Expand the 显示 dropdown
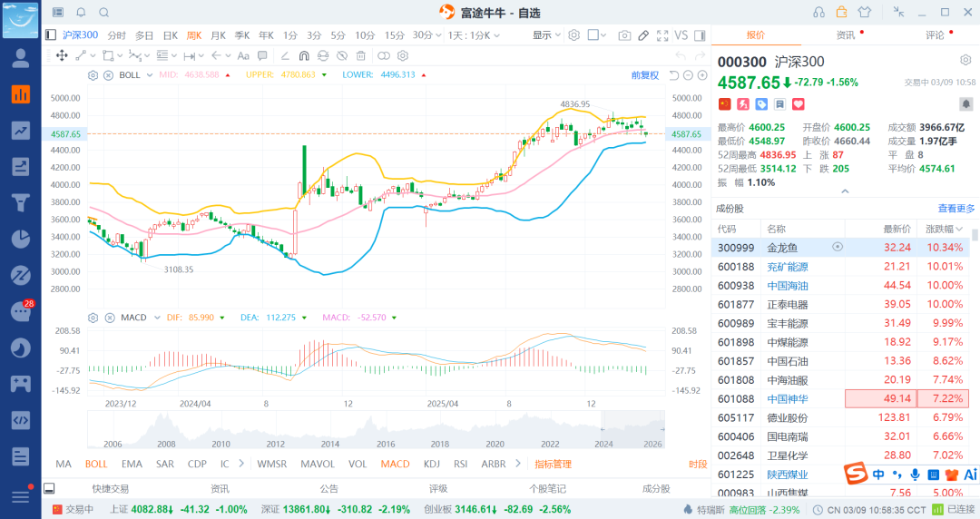 (546, 35)
